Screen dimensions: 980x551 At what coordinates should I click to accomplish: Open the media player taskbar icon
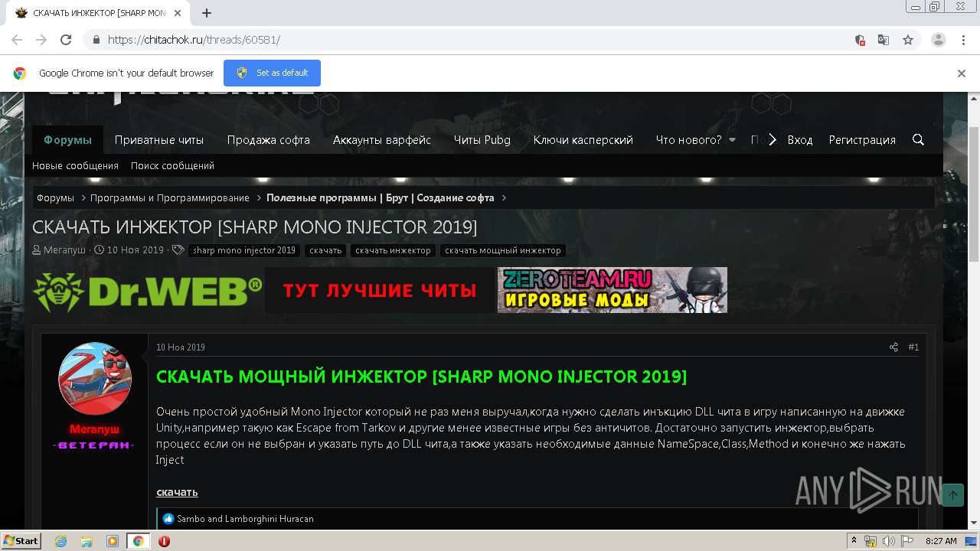point(112,541)
